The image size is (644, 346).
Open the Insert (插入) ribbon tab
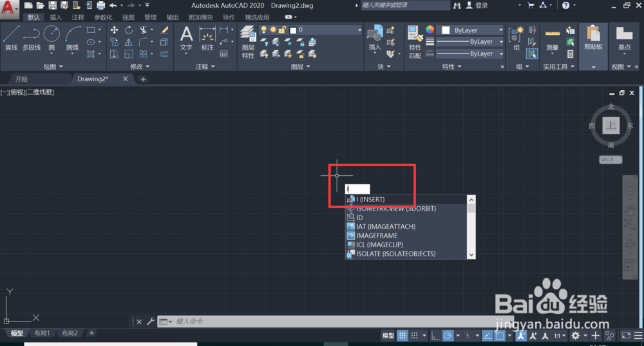[55, 17]
